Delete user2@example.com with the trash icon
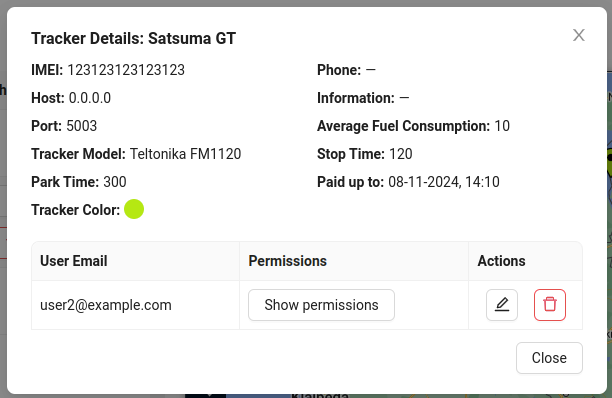This screenshot has height=398, width=612. click(x=550, y=305)
